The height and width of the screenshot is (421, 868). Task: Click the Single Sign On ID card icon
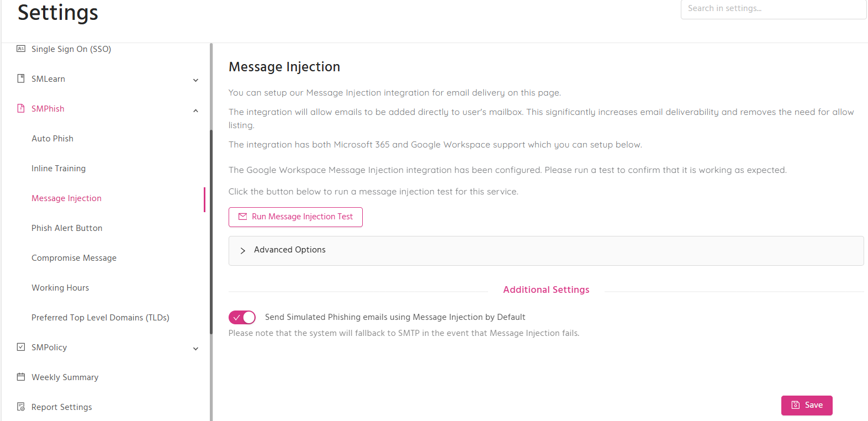(21, 49)
